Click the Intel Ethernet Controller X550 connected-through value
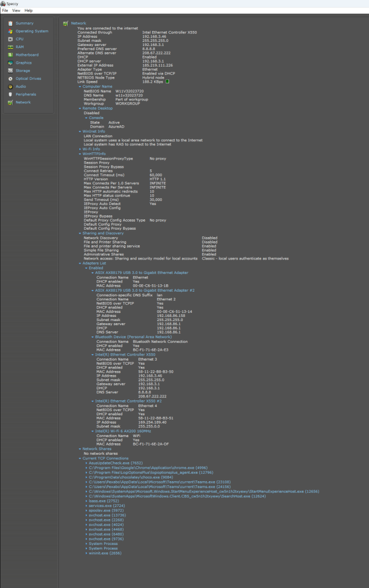 [x=170, y=33]
